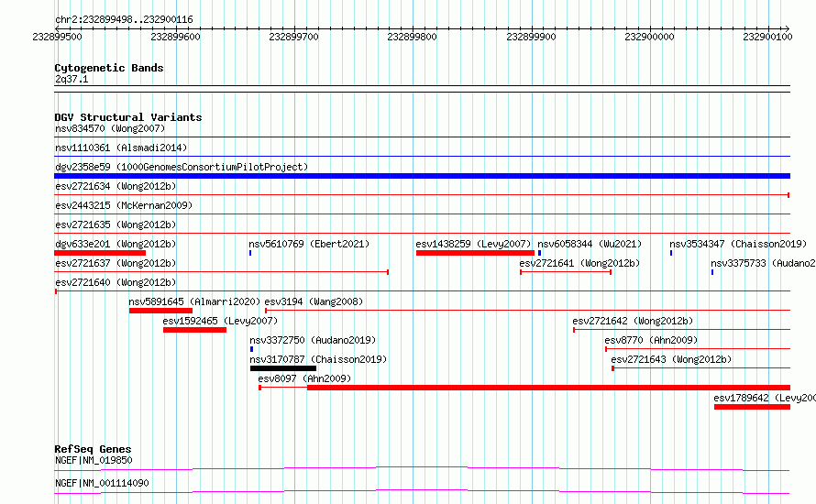This screenshot has height=504, width=816.
Task: Click the chr2:232899498..232900116 region label
Action: tap(124, 19)
